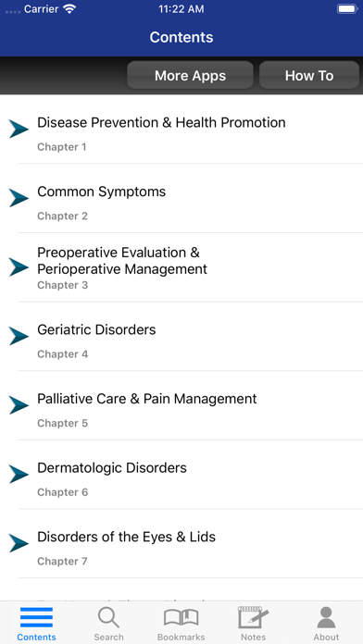Open the About person icon
This screenshot has height=644, width=363.
[326, 617]
